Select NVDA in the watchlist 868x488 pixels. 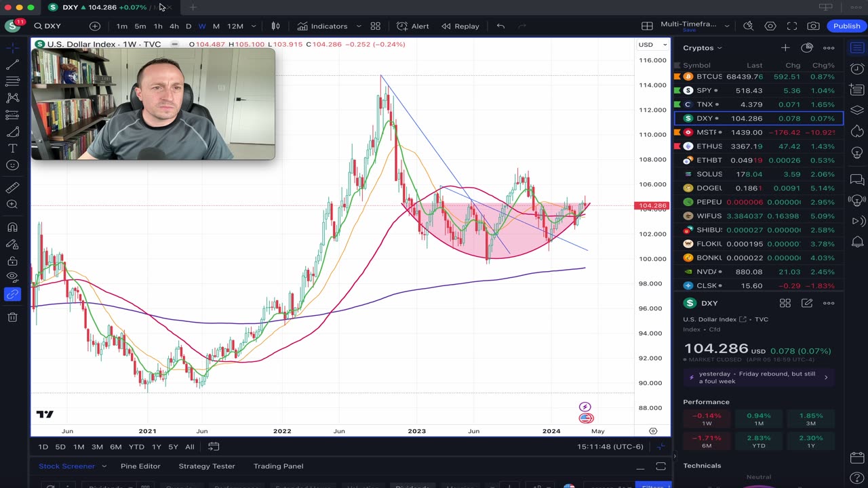[758, 272]
